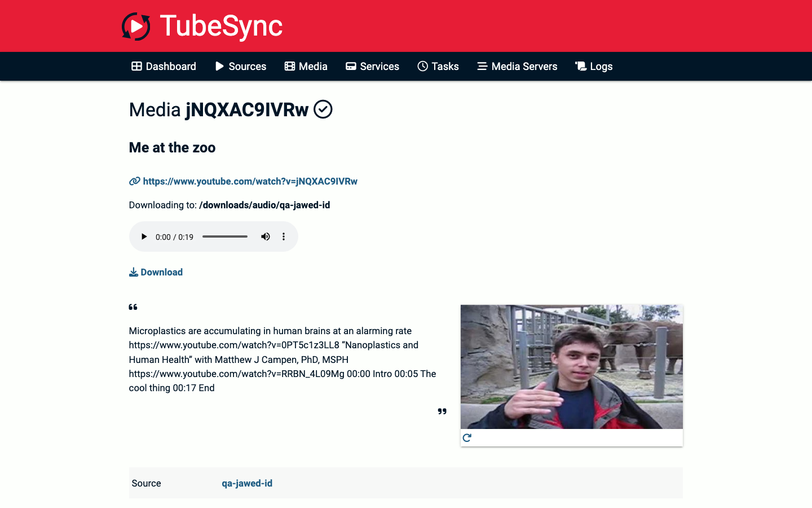Click the refresh thumbnail icon
The image size is (812, 508).
click(x=467, y=437)
